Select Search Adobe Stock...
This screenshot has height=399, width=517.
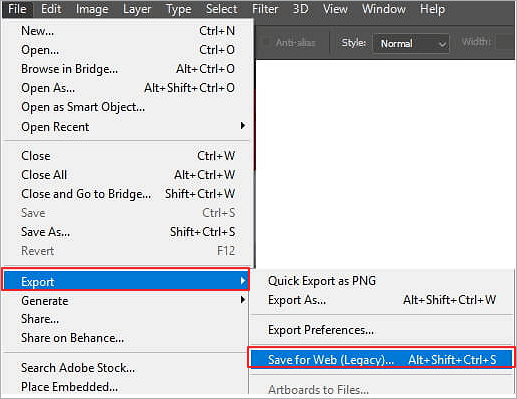tap(126, 368)
